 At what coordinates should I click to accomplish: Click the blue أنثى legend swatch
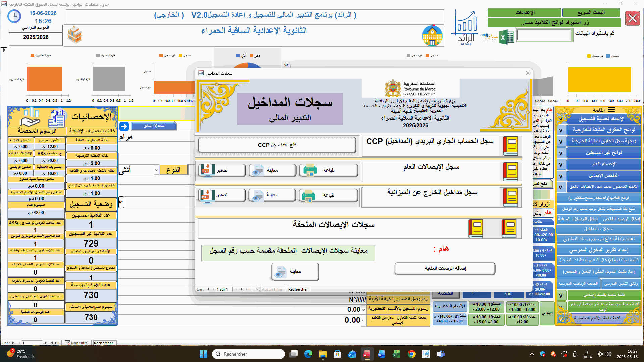(238, 56)
